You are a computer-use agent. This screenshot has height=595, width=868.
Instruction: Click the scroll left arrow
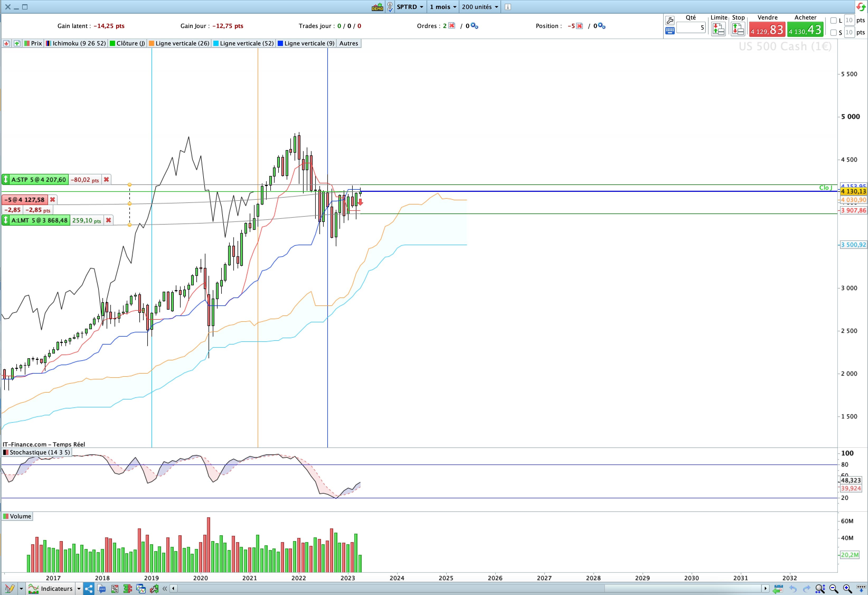click(x=173, y=589)
